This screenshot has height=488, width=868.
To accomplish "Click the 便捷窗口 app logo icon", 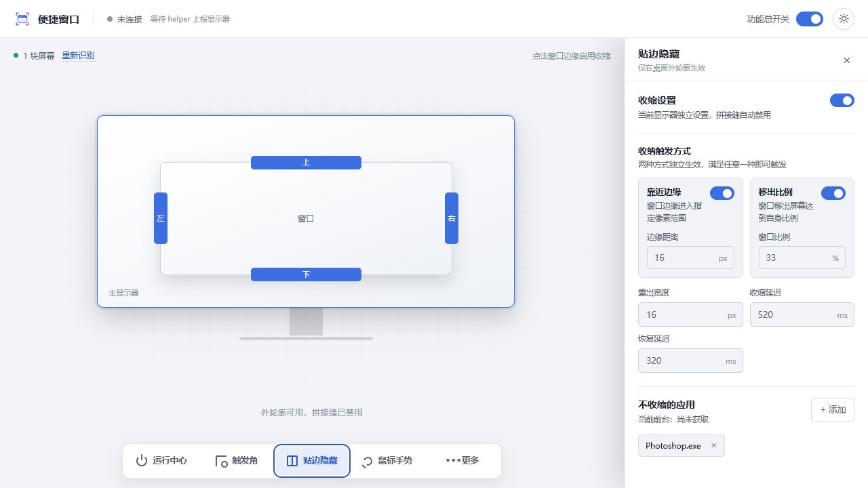I will tap(22, 19).
